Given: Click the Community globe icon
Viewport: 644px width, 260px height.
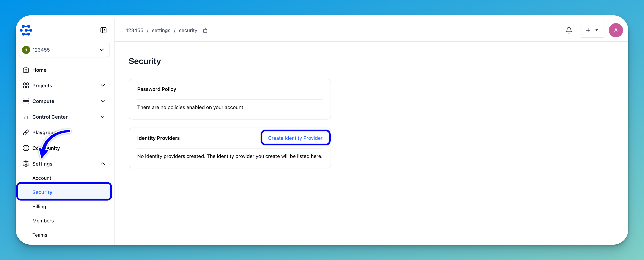Looking at the screenshot, I should click(26, 148).
